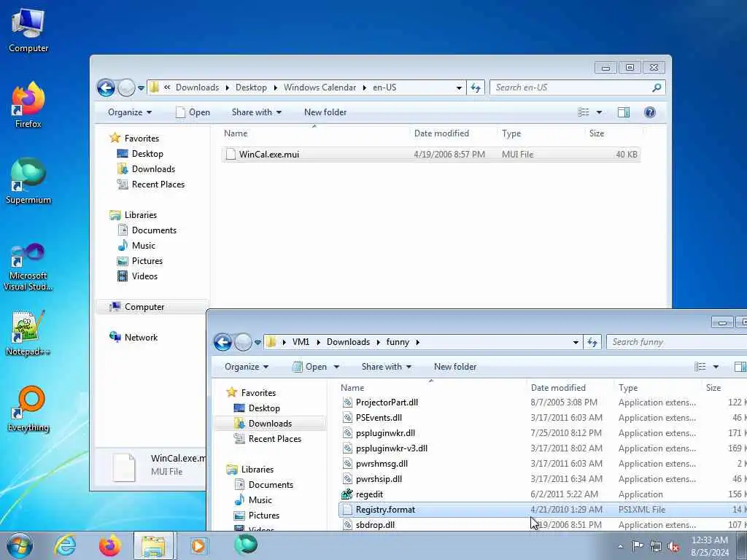The height and width of the screenshot is (560, 747).
Task: Change view icon in en-US window
Action: tap(583, 112)
